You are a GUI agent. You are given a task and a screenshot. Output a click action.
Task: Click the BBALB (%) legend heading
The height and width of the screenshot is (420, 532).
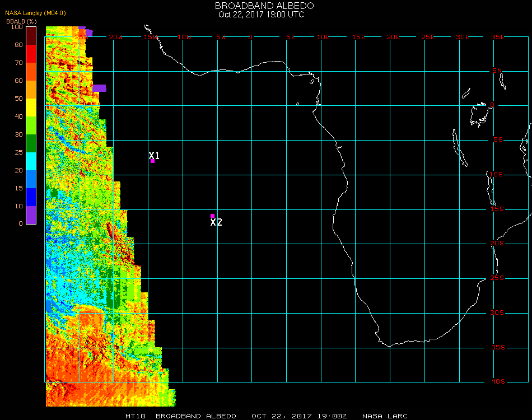tap(21, 21)
